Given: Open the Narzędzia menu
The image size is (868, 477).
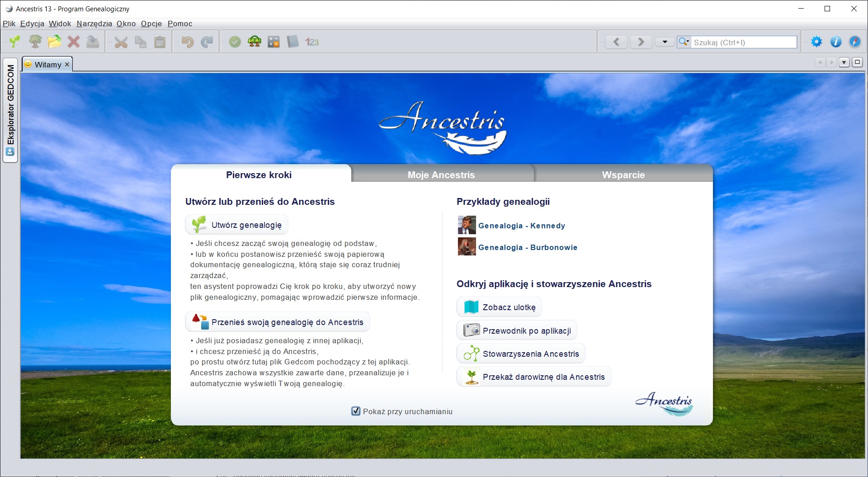Looking at the screenshot, I should click(94, 24).
